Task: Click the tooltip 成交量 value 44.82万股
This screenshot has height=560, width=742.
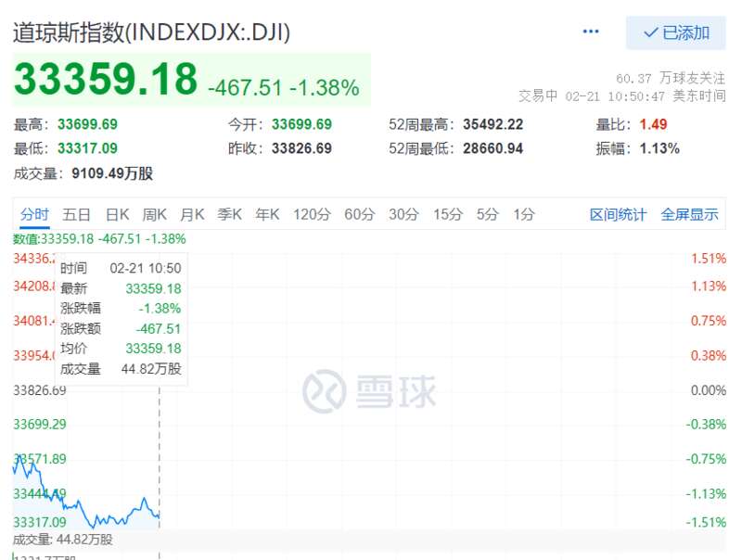Action: [151, 369]
